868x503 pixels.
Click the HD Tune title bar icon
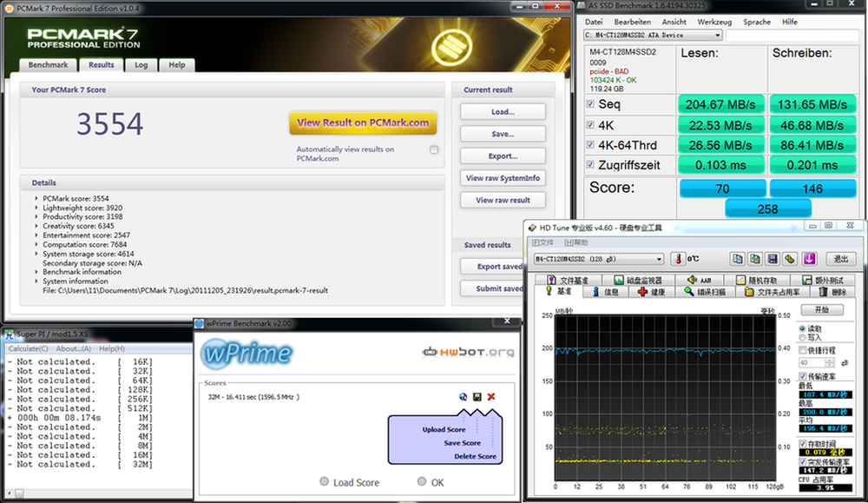click(532, 228)
